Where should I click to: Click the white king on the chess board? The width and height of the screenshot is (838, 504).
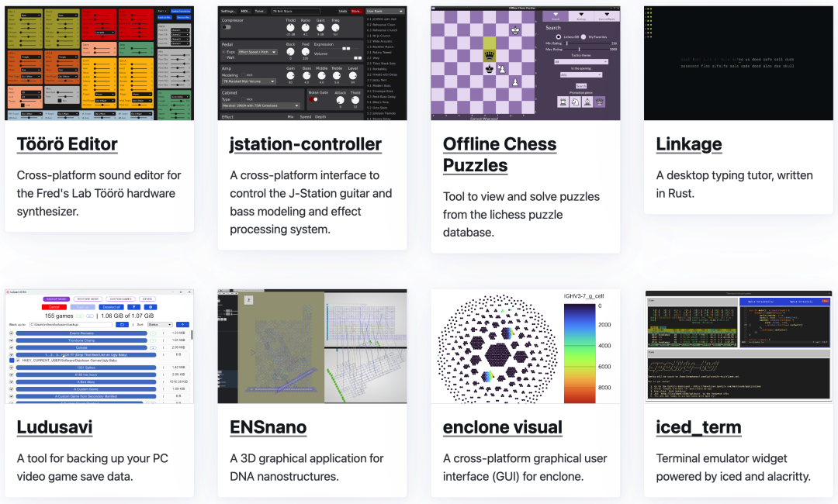[x=515, y=30]
